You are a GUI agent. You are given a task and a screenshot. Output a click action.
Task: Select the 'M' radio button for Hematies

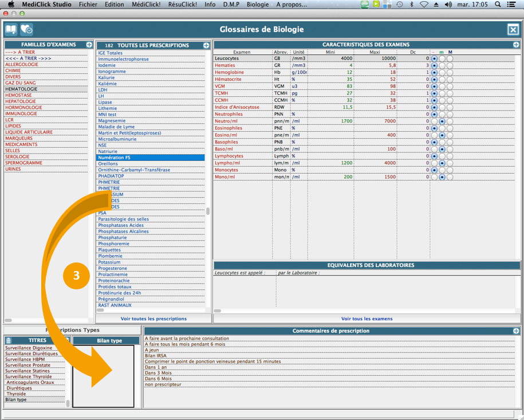point(450,66)
